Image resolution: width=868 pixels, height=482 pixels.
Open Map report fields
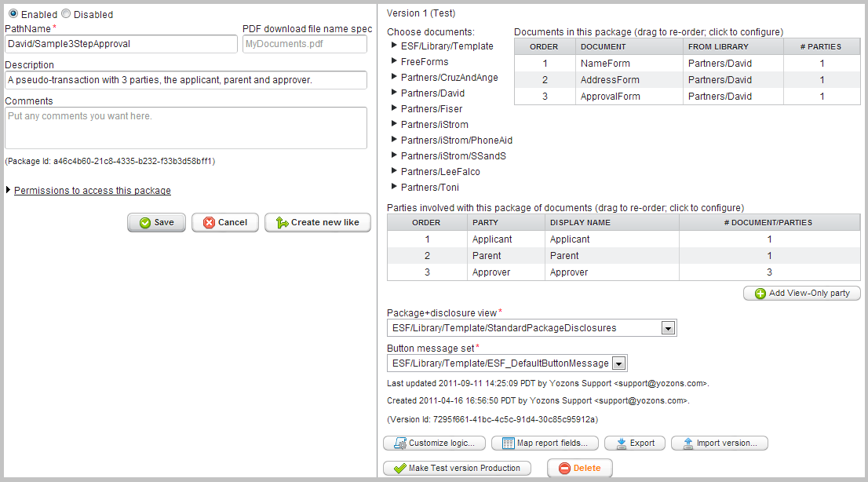(x=545, y=443)
